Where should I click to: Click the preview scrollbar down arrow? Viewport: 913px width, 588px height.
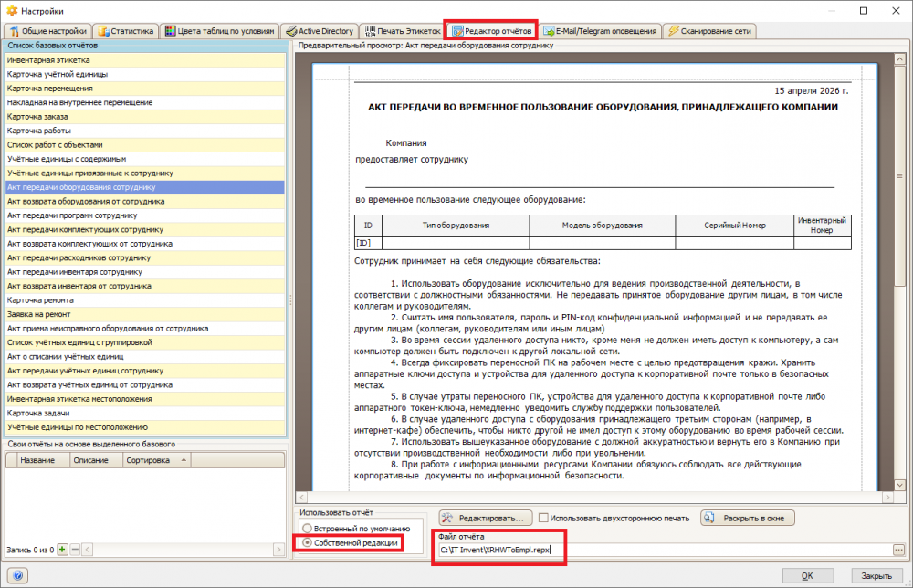[x=899, y=485]
